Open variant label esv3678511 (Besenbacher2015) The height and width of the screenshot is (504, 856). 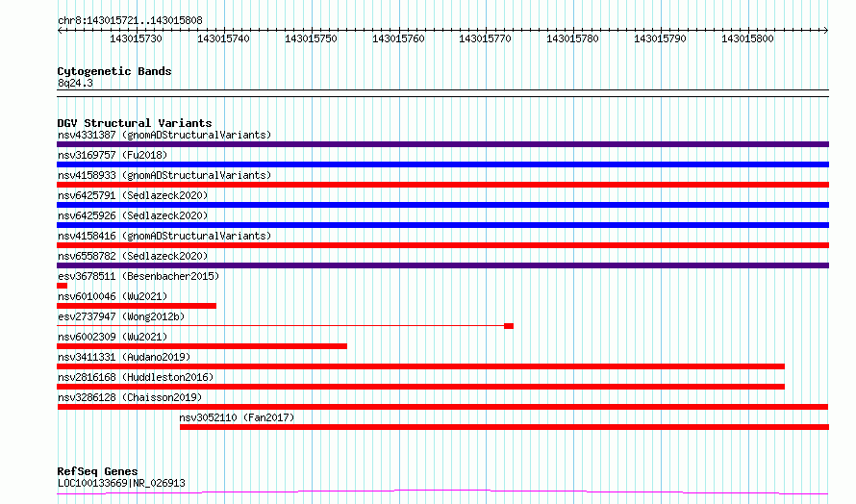coord(138,276)
